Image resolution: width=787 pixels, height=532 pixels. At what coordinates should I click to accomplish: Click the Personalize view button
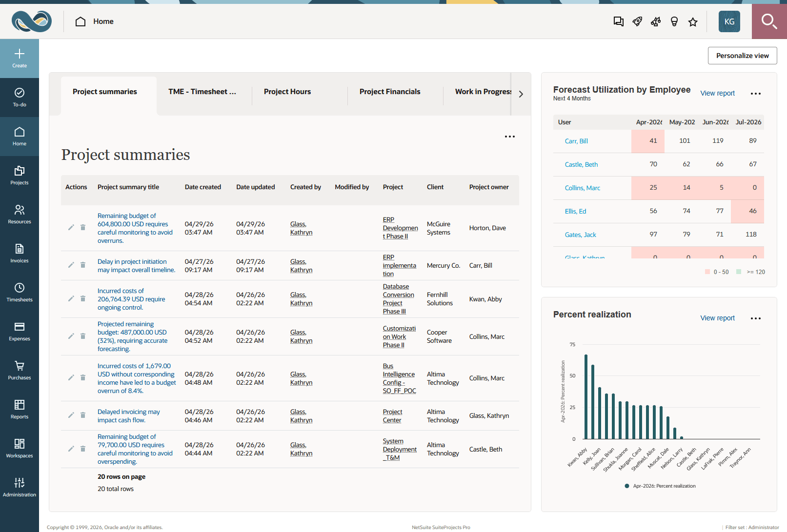coord(742,56)
